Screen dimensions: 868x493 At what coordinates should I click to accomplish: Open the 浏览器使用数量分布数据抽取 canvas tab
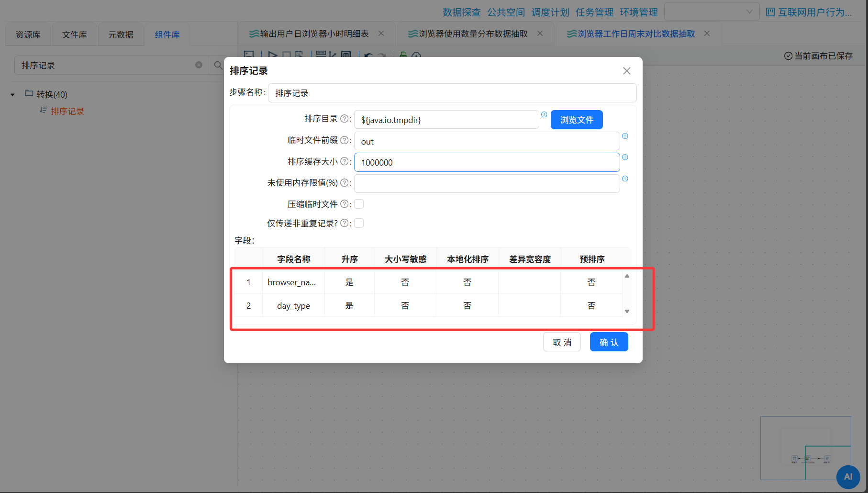pyautogui.click(x=473, y=34)
